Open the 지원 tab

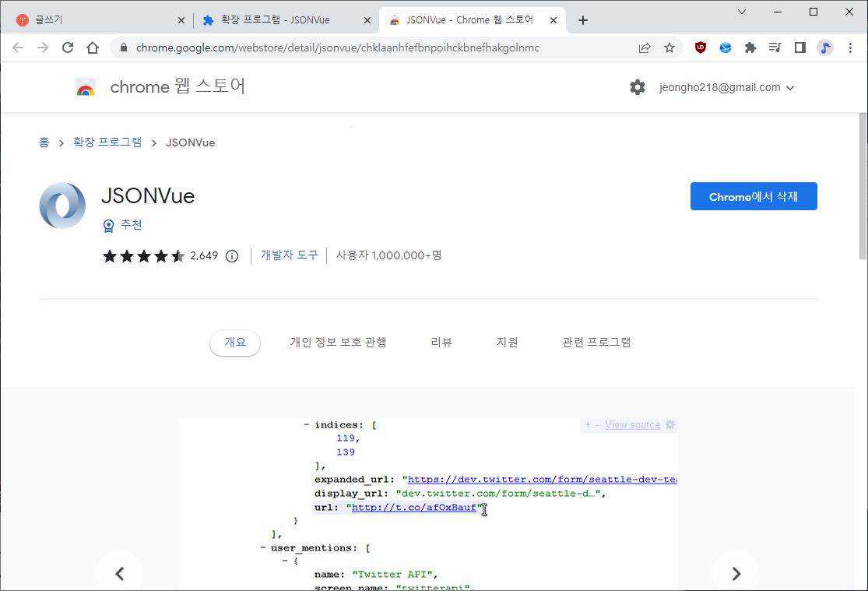point(507,343)
